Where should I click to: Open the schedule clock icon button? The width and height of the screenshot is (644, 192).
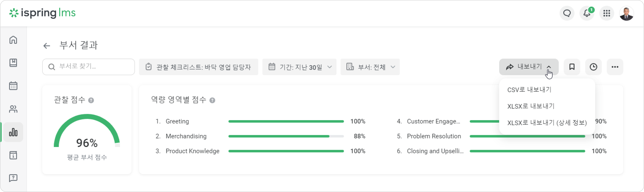click(593, 67)
